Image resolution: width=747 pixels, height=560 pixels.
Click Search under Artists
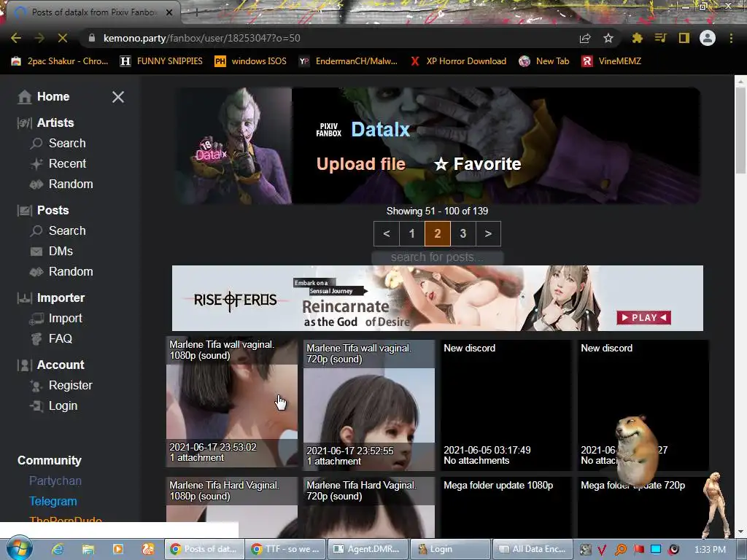[58, 144]
